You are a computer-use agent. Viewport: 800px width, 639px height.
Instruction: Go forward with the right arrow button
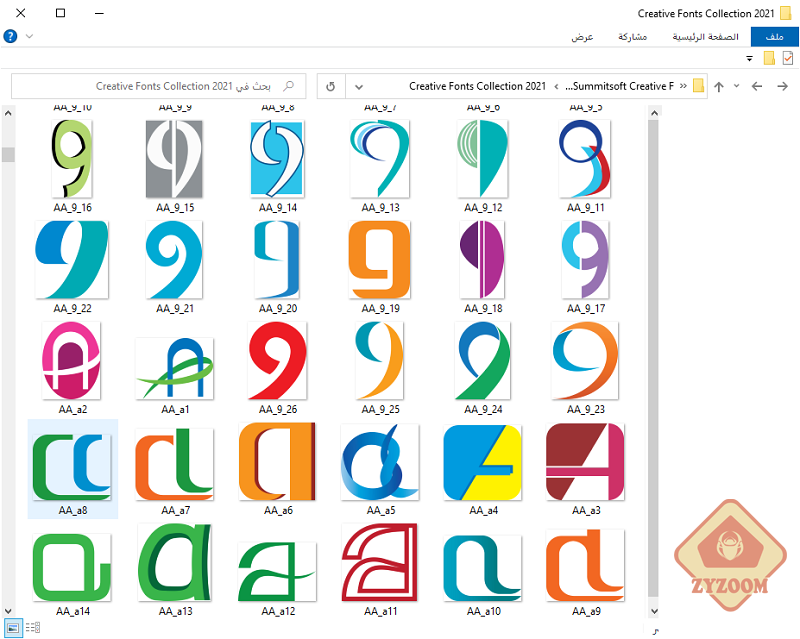pos(783,86)
